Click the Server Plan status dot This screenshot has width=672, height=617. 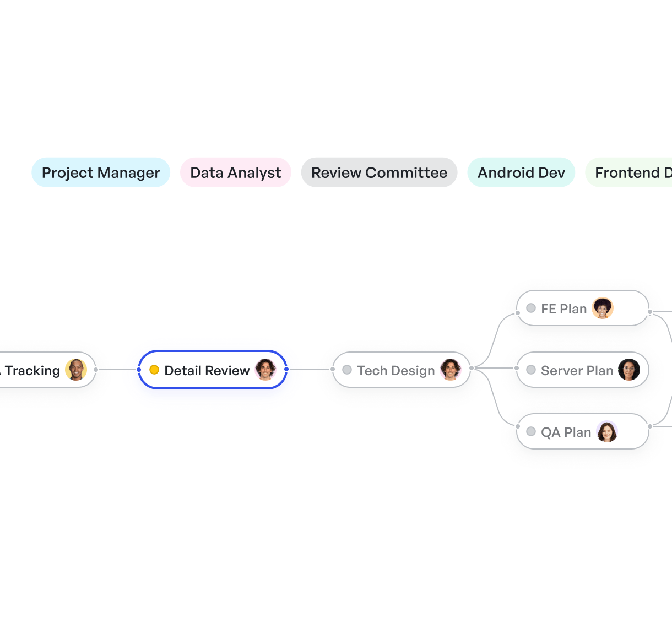(531, 370)
